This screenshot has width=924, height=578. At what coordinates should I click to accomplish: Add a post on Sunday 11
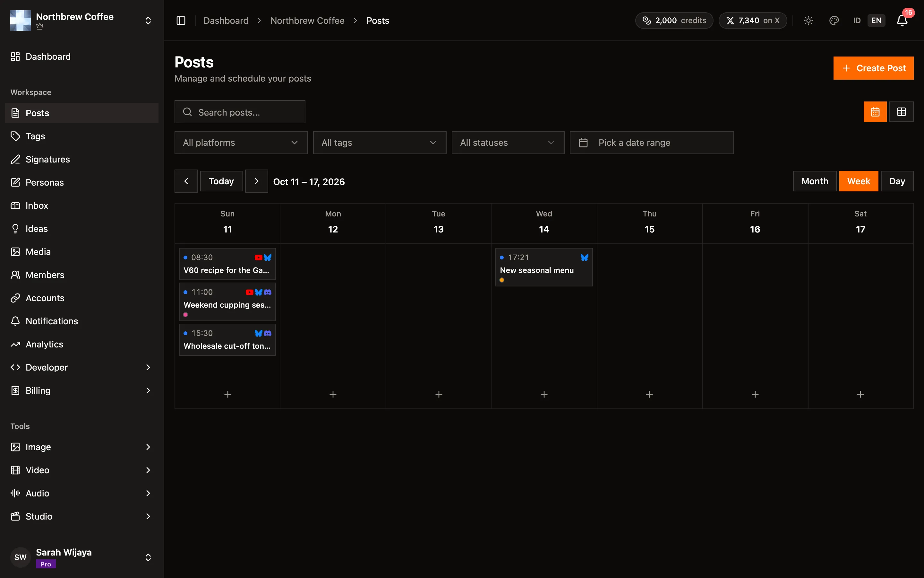(x=227, y=394)
